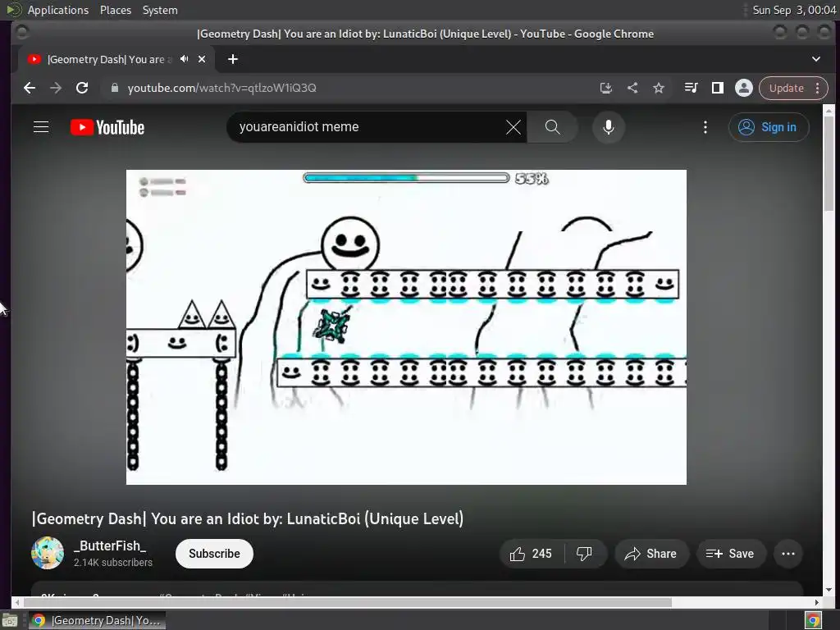Click the 2.14K subscribers text
The image size is (840, 630).
pos(113,563)
